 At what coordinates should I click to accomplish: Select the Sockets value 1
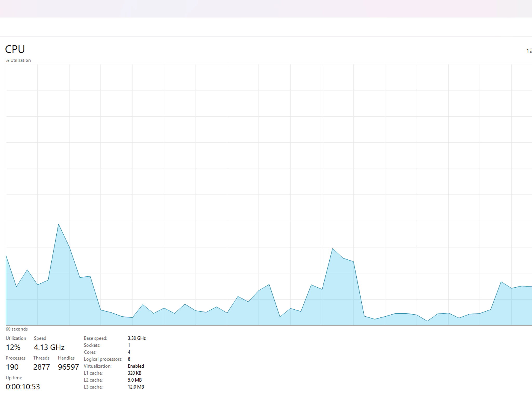click(x=129, y=345)
